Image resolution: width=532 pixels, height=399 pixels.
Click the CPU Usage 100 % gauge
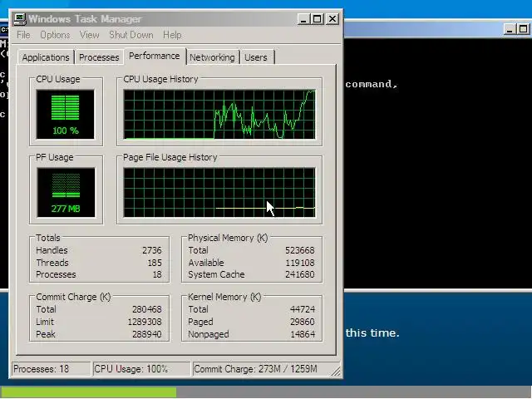[x=65, y=115]
